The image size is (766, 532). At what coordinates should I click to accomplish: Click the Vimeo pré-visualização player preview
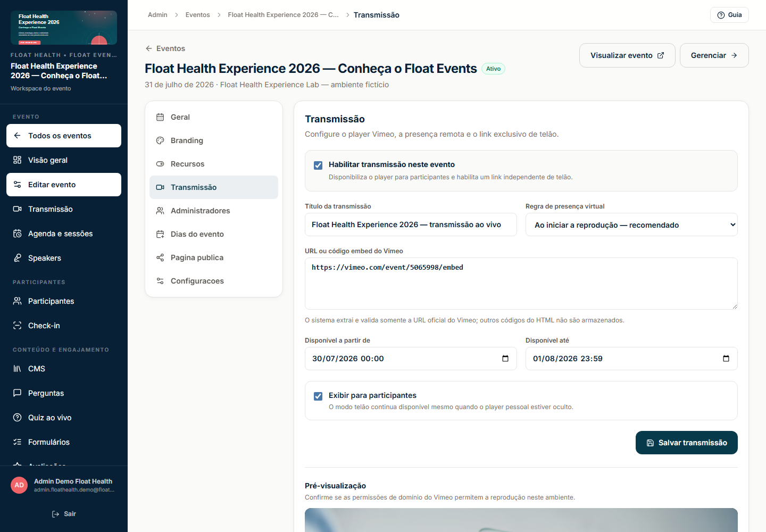tap(521, 520)
